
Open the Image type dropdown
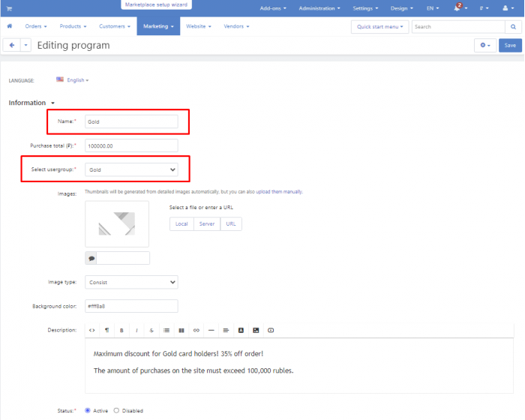coord(131,282)
